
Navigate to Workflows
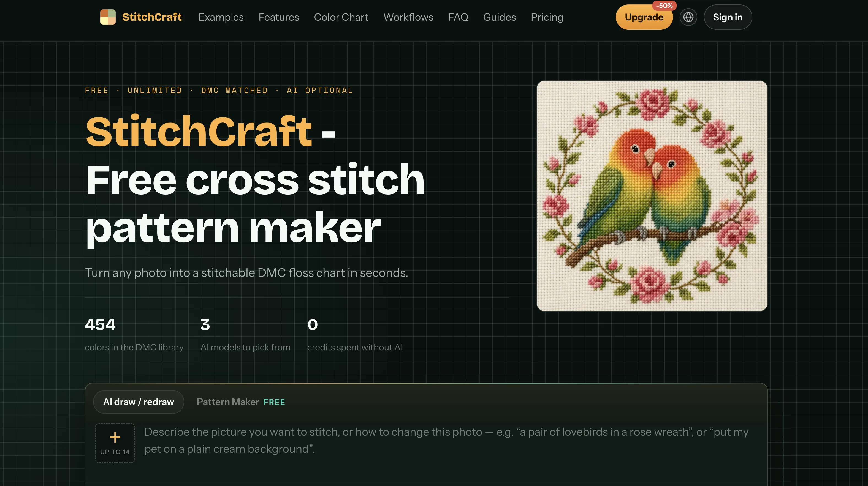click(408, 17)
